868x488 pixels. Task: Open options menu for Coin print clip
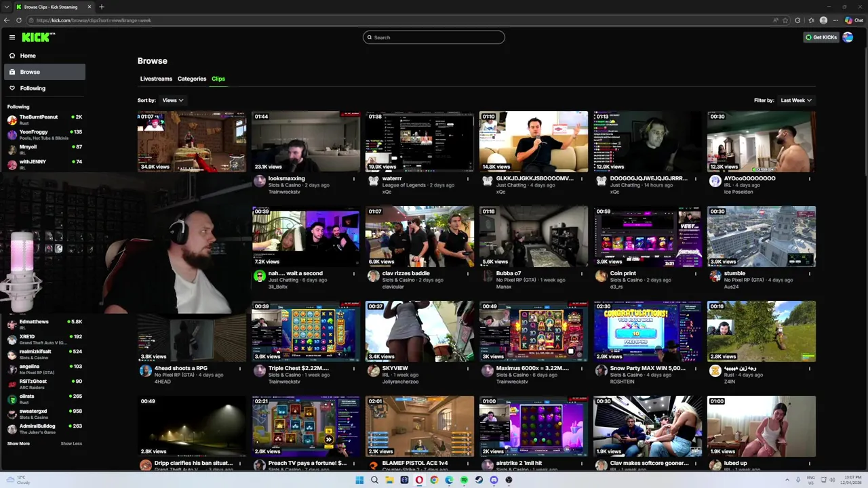(695, 274)
